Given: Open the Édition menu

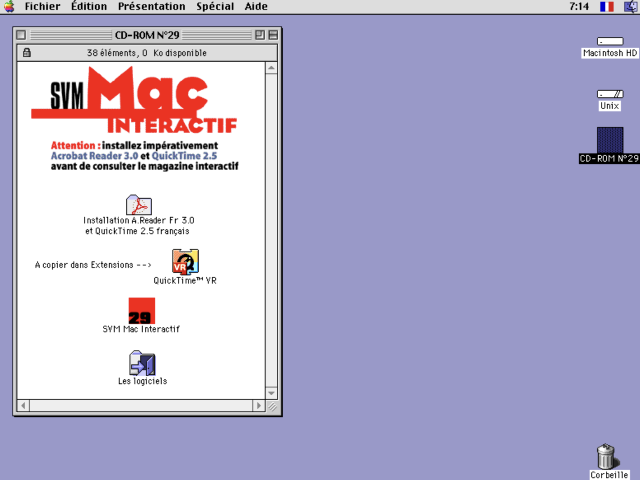Looking at the screenshot, I should tap(89, 7).
